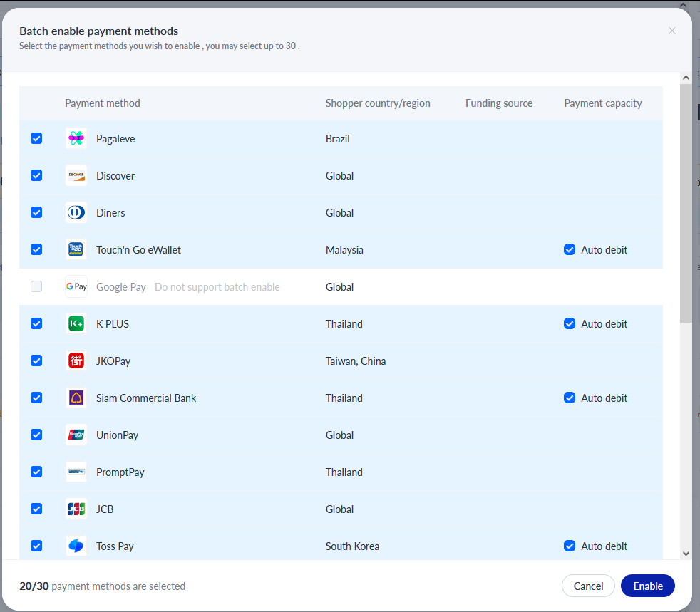Click the Cancel button

click(588, 586)
